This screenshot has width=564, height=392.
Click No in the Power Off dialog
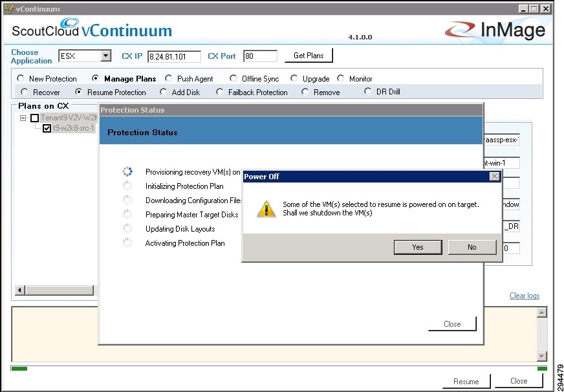472,247
